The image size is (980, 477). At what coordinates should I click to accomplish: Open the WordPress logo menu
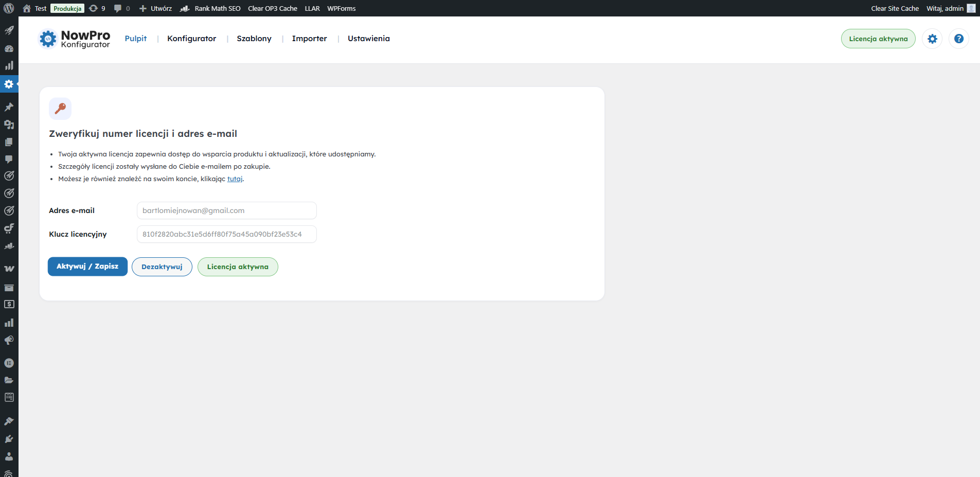pyautogui.click(x=9, y=8)
